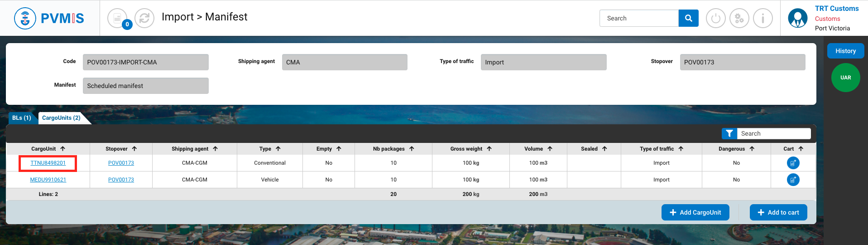Click the power logout icon
Viewport: 868px width, 245px height.
click(715, 19)
